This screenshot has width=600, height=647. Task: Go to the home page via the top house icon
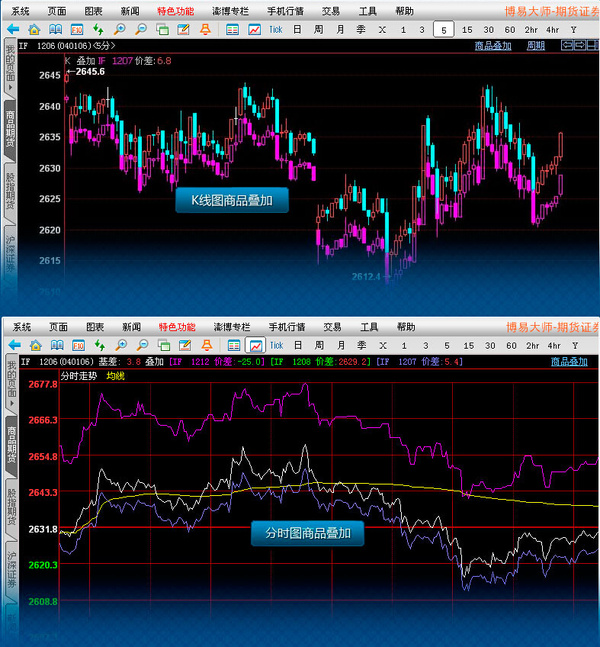click(x=35, y=30)
